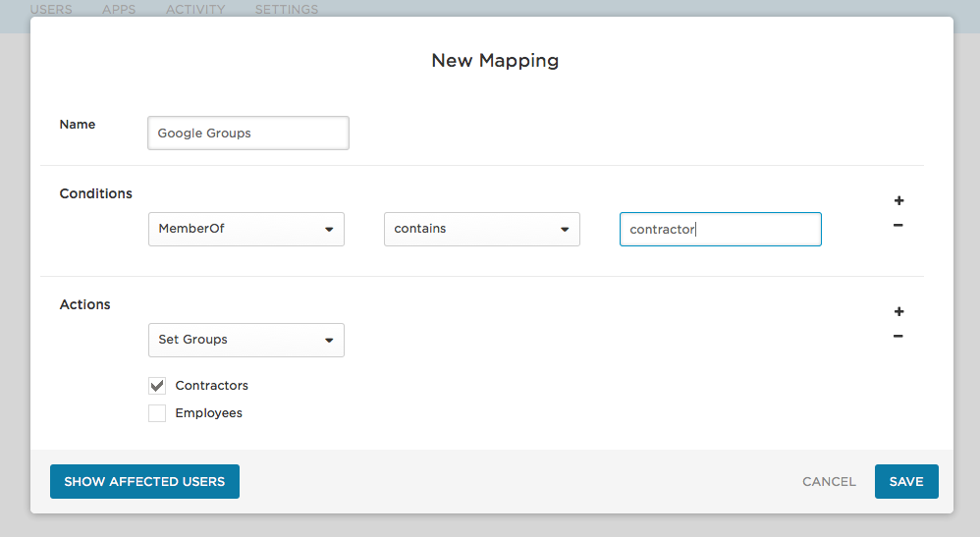Click Show Affected Users button
Screen dimensions: 980x537
pyautogui.click(x=144, y=481)
